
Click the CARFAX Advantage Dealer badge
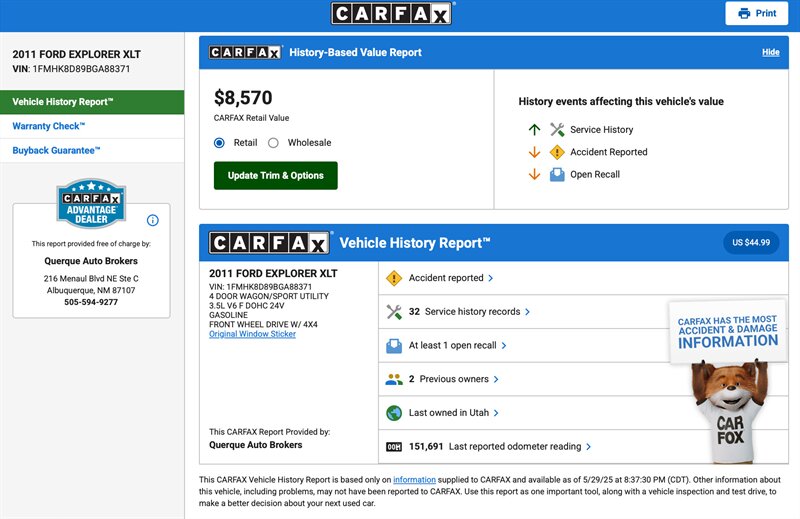click(91, 203)
